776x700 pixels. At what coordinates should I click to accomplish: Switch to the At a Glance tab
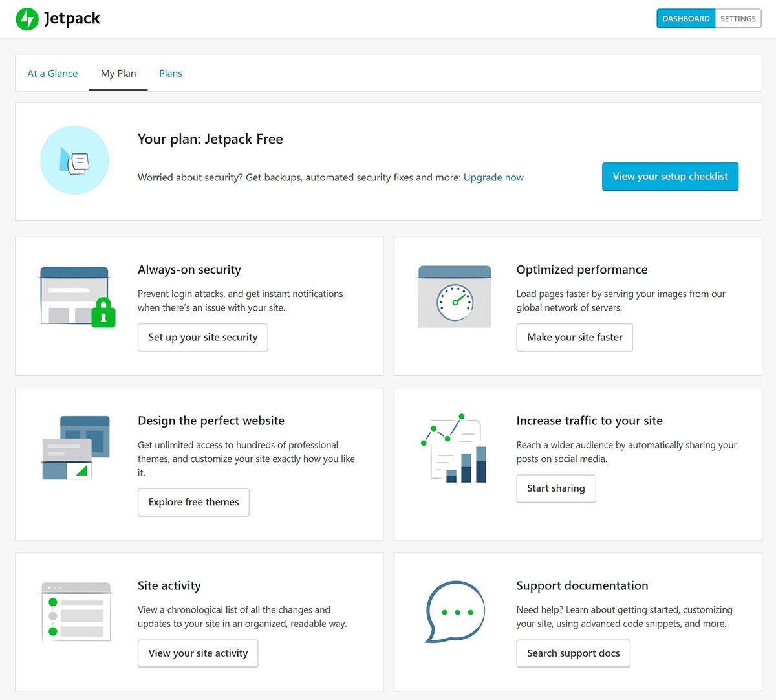tap(52, 73)
